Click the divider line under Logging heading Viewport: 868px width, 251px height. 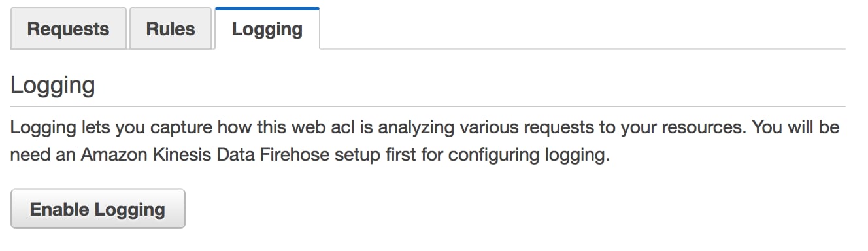428,106
